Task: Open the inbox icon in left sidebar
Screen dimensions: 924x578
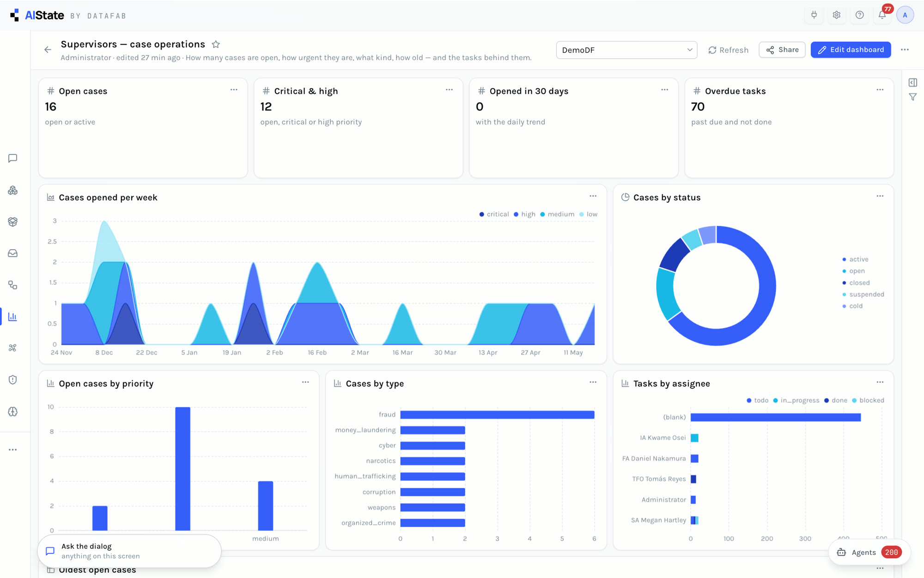Action: tap(13, 253)
